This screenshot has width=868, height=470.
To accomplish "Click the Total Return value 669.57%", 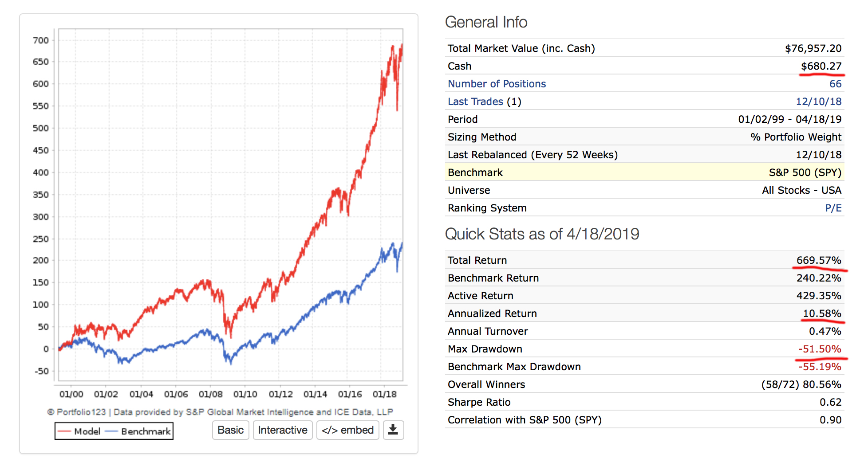I will click(x=818, y=260).
